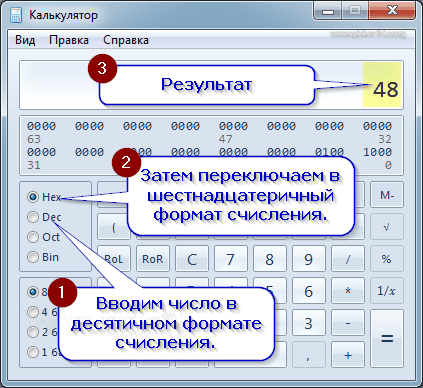Select the Hex radio button
The image size is (423, 388).
pos(44,197)
